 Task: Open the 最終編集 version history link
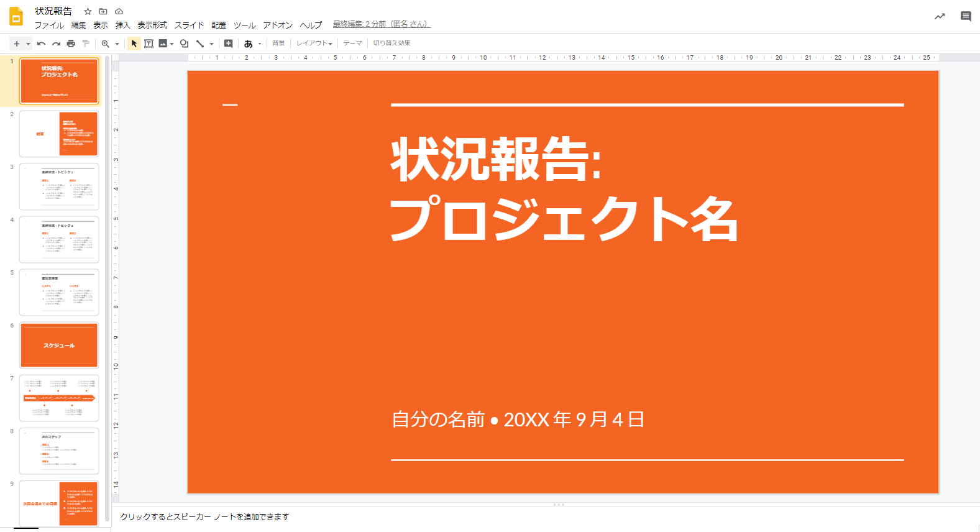coord(382,24)
